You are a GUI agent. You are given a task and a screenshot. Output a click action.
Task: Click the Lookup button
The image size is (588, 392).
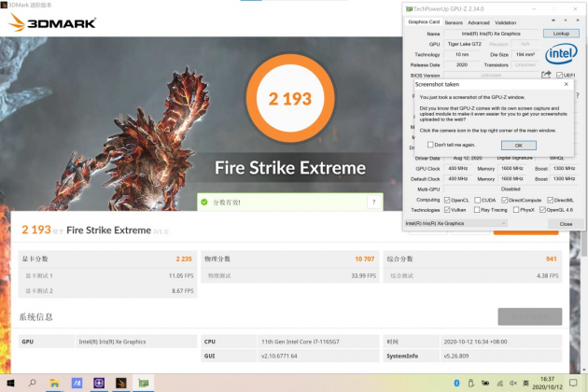point(561,34)
